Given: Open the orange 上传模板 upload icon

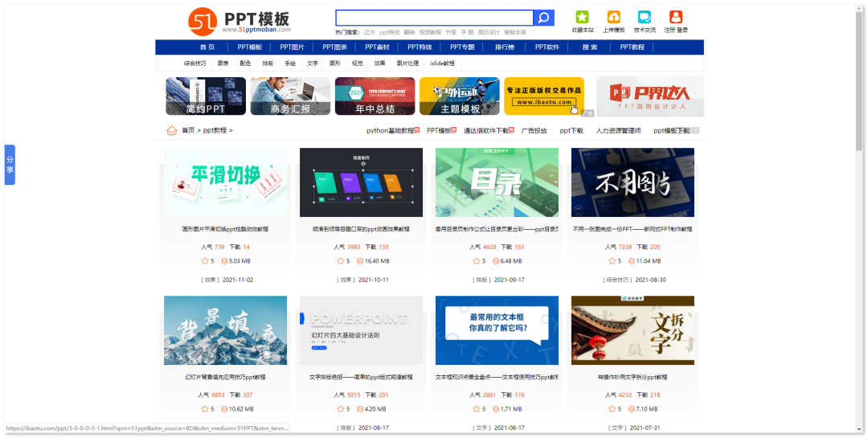Looking at the screenshot, I should [613, 17].
